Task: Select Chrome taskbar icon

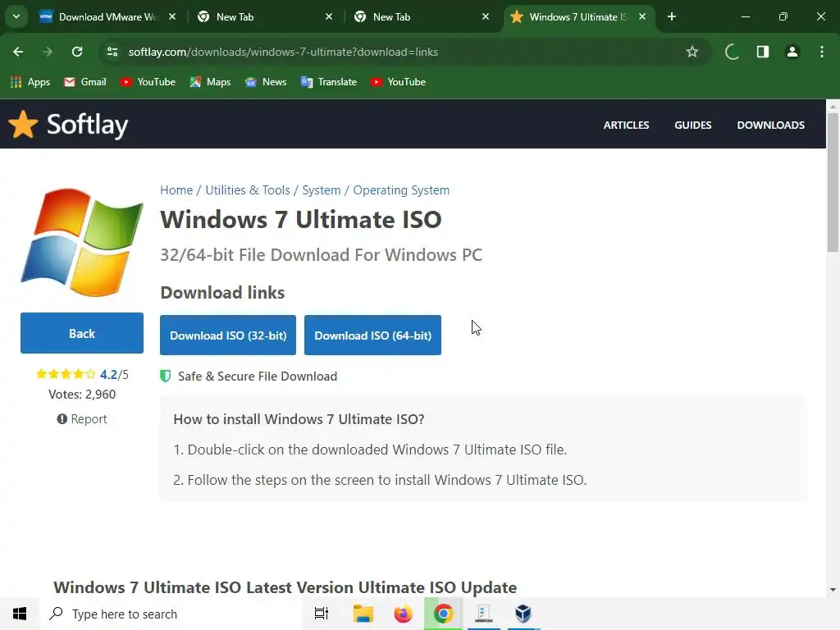Action: (x=443, y=614)
